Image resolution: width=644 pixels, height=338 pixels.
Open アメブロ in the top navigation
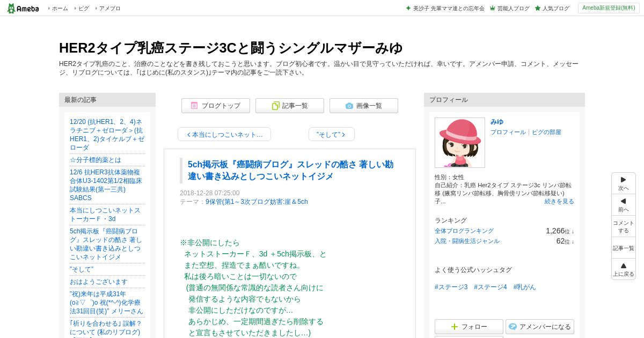click(x=109, y=9)
